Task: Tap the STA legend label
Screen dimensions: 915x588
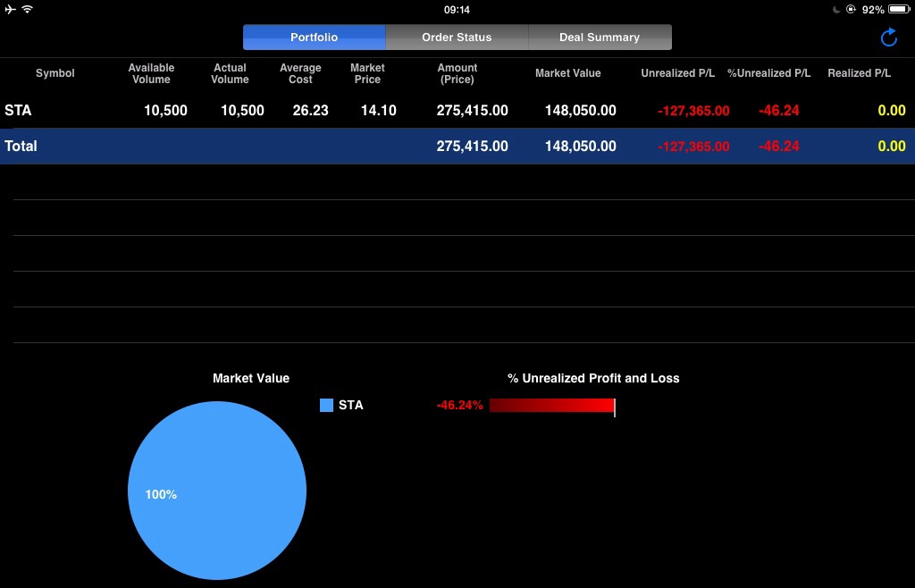Action: click(350, 405)
